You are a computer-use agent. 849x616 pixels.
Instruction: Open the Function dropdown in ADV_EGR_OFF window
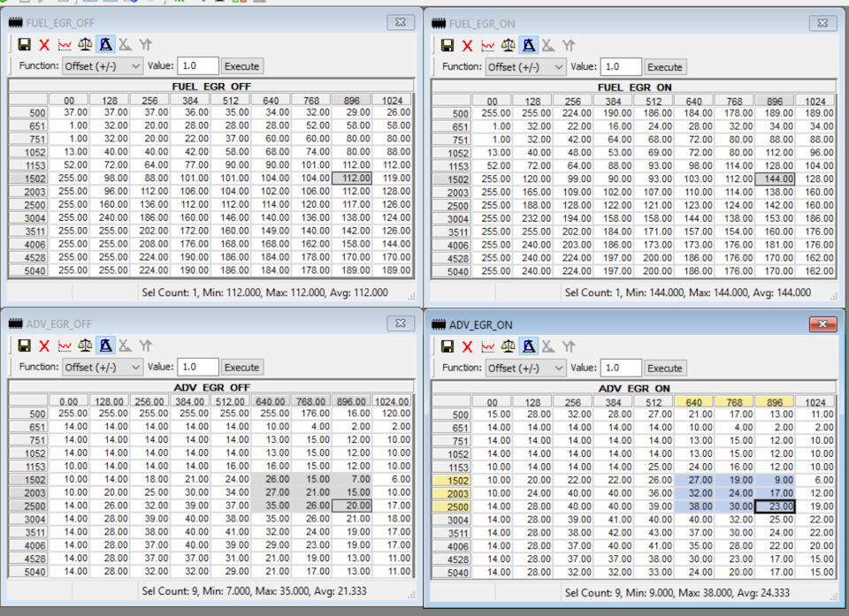tap(102, 367)
